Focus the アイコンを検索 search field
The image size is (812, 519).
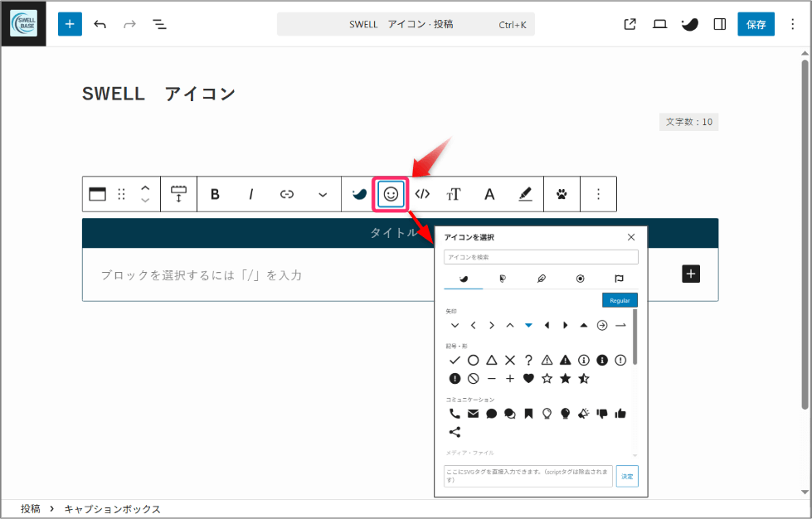541,257
